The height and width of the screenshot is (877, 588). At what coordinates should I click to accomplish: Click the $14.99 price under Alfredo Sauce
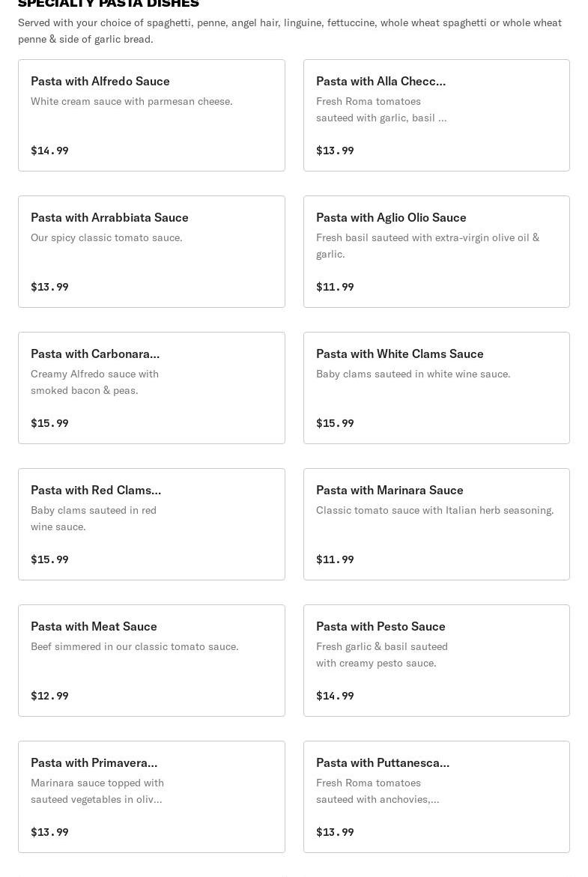click(49, 151)
